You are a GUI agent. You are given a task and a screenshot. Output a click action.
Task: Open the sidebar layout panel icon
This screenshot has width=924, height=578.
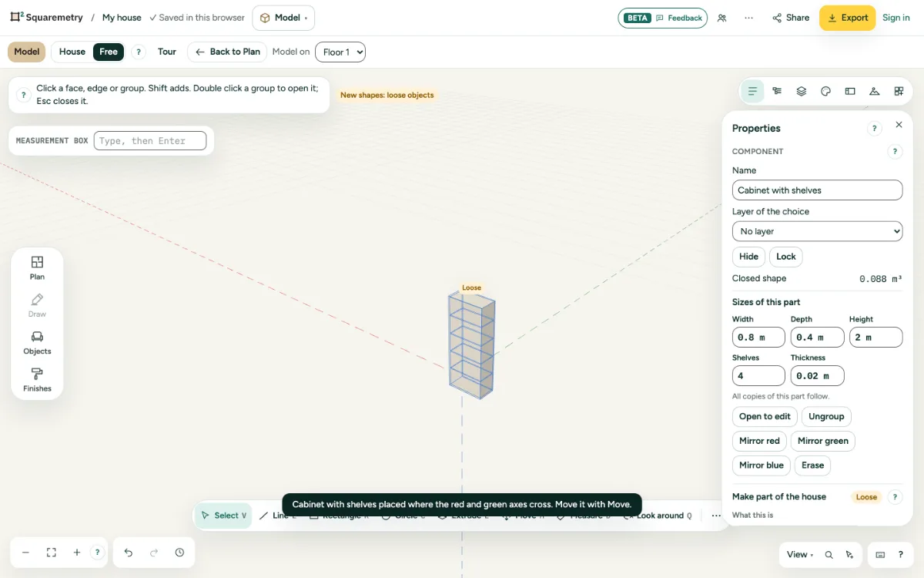(x=850, y=91)
